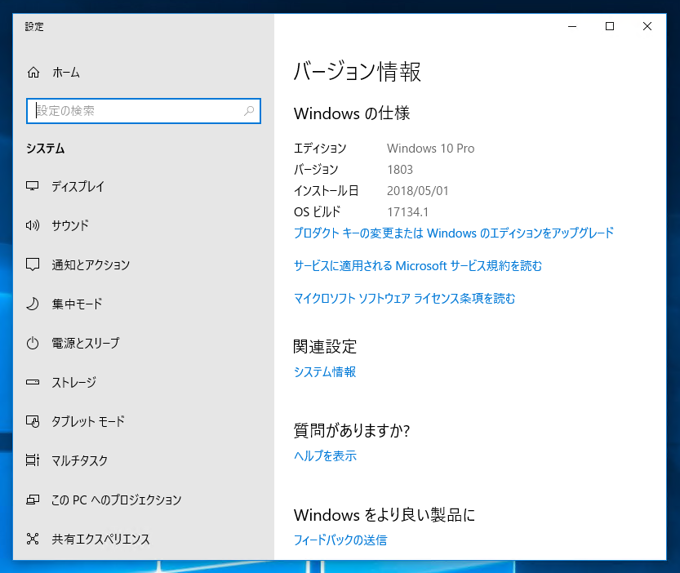Click the エディション label
The height and width of the screenshot is (573, 680).
[320, 148]
